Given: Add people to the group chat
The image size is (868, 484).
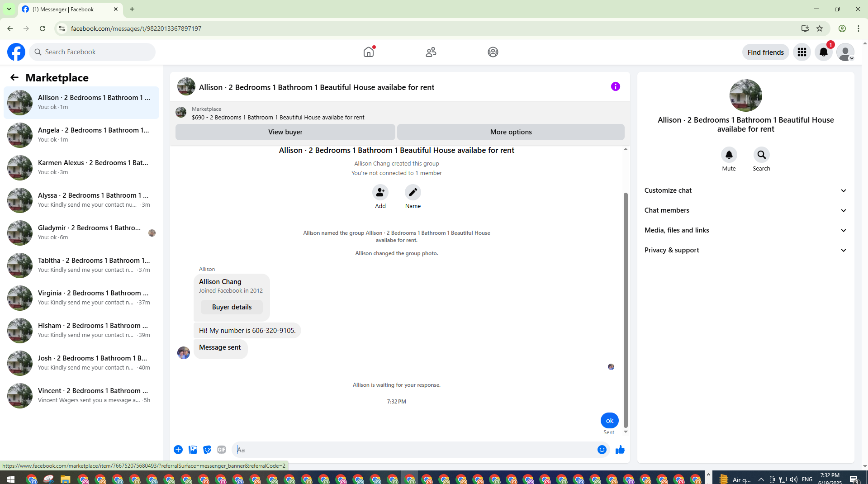Looking at the screenshot, I should coord(380,192).
